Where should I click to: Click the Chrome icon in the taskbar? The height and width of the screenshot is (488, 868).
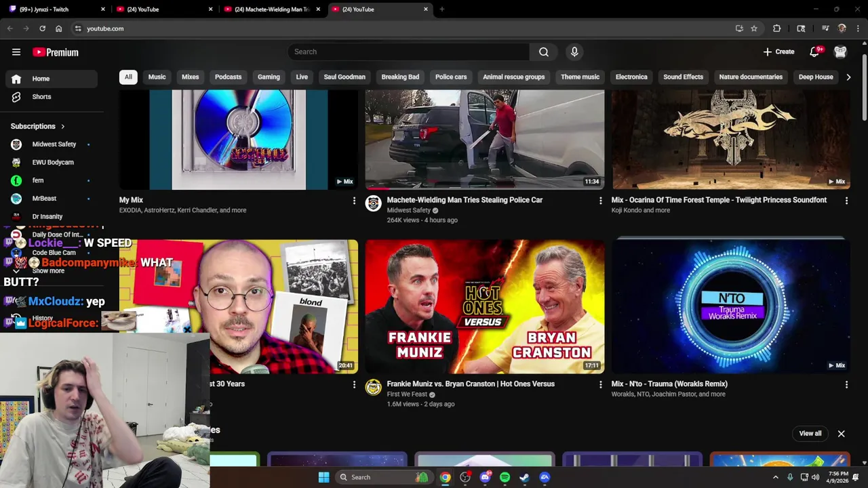pyautogui.click(x=445, y=477)
